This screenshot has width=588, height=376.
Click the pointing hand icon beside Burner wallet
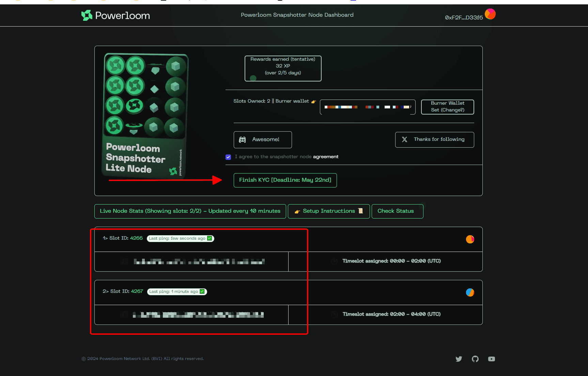[313, 102]
